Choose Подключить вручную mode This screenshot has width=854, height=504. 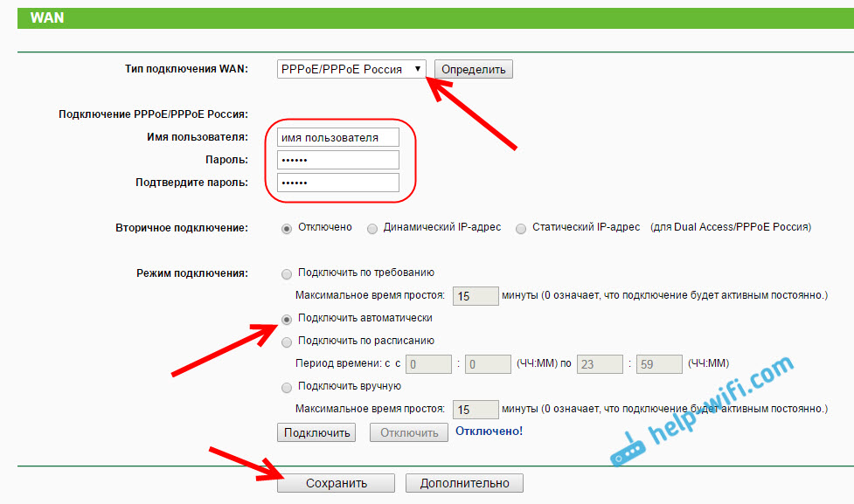pyautogui.click(x=287, y=388)
